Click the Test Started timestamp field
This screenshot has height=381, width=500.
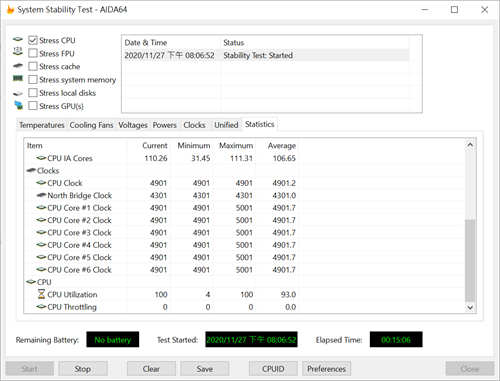click(x=251, y=340)
